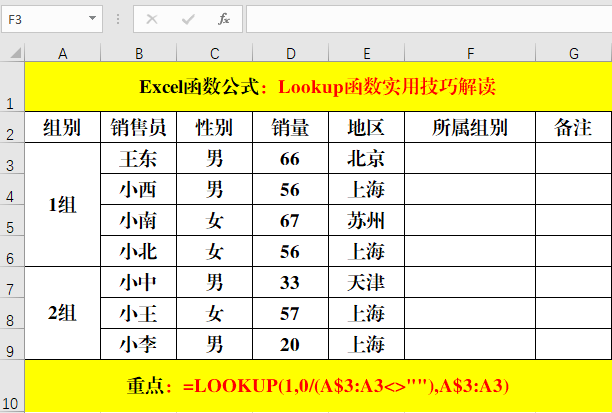
Task: Select column E header
Action: [367, 53]
